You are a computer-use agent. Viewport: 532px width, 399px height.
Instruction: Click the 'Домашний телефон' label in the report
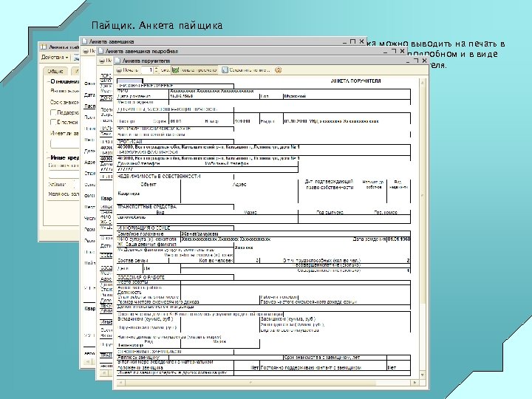139,163
